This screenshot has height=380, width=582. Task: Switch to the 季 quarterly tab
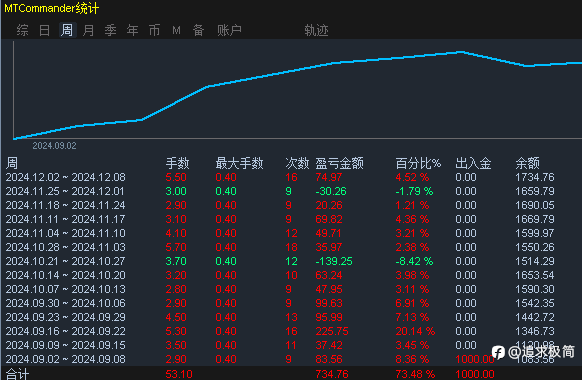coord(111,30)
